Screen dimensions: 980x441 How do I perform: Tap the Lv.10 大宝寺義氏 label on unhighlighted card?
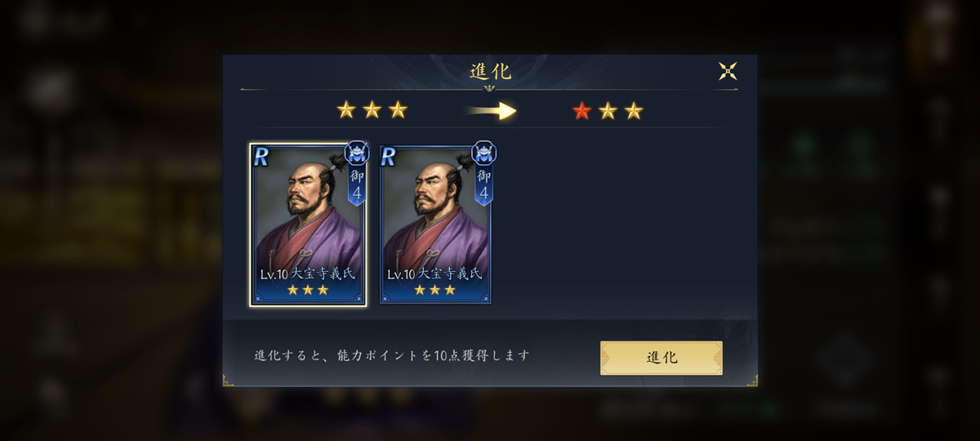(435, 274)
